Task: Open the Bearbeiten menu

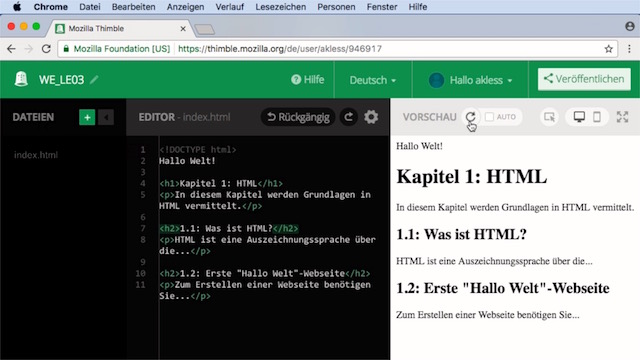Action: point(133,7)
